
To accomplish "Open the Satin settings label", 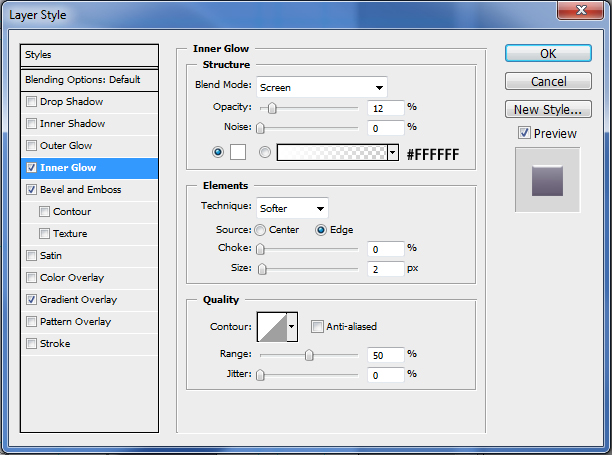I will [51, 256].
